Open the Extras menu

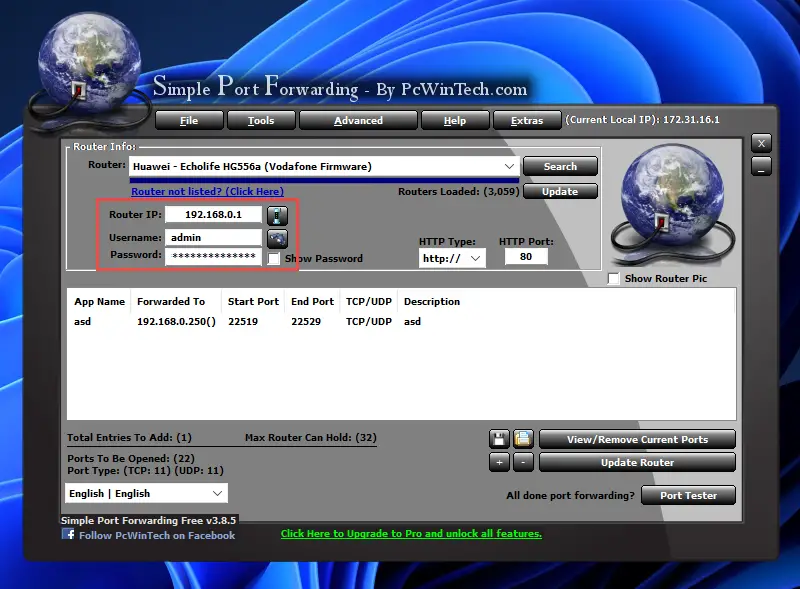(527, 120)
